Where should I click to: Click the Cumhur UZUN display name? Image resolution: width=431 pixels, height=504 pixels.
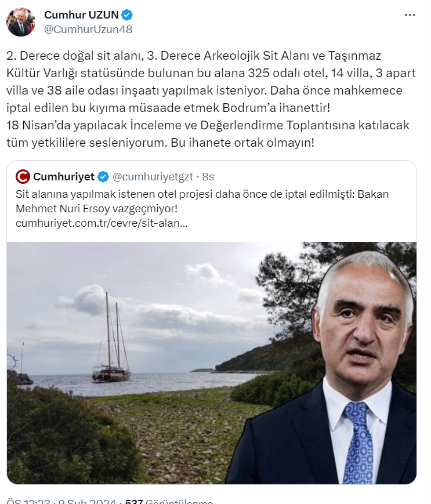(81, 14)
